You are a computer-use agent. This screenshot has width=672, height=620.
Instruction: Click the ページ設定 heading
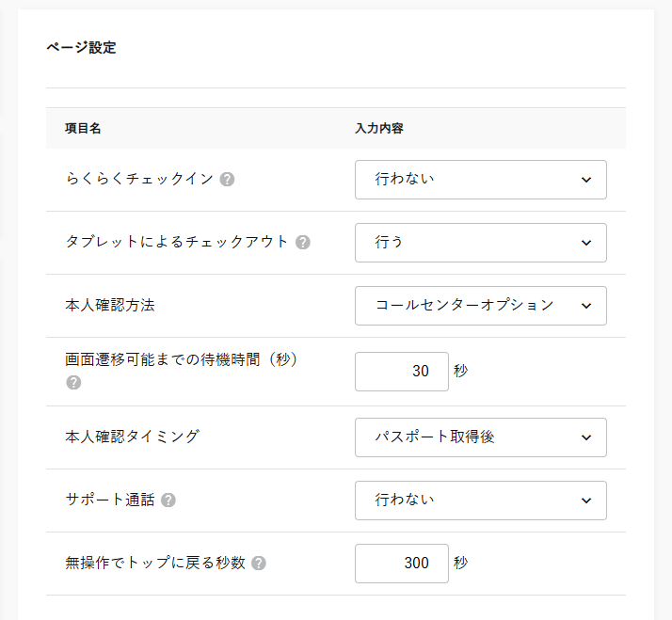(x=81, y=48)
